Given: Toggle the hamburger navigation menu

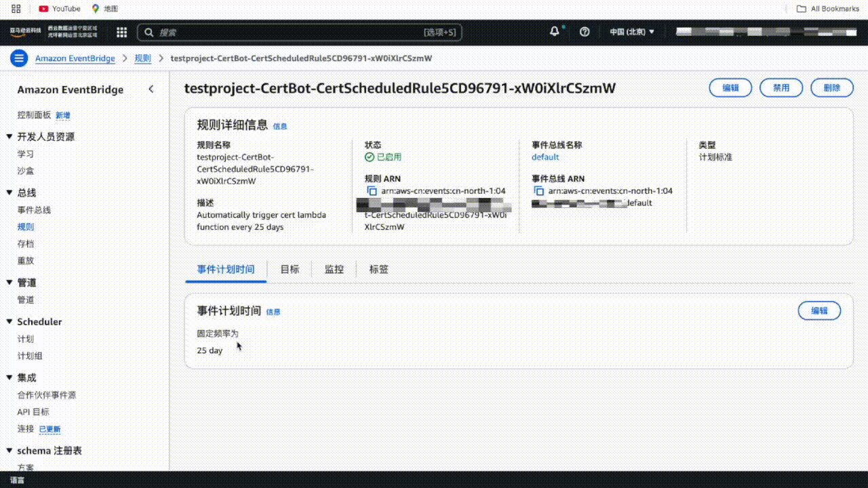Looking at the screenshot, I should click(18, 58).
